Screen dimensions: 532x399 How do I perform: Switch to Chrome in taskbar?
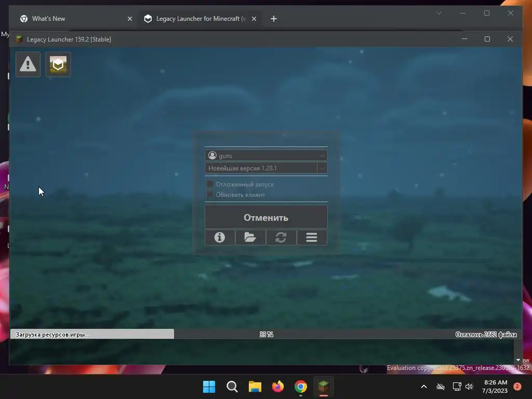pyautogui.click(x=301, y=387)
